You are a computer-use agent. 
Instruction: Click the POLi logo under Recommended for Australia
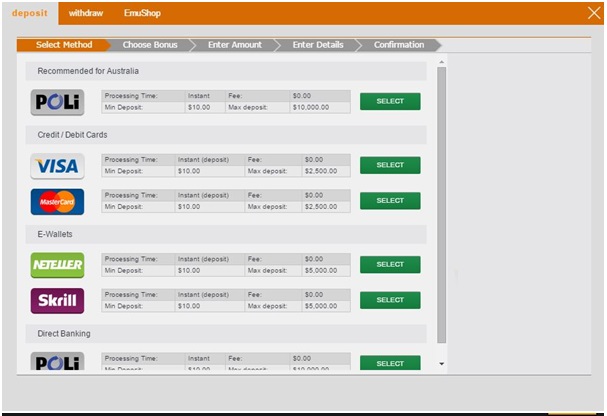(57, 102)
